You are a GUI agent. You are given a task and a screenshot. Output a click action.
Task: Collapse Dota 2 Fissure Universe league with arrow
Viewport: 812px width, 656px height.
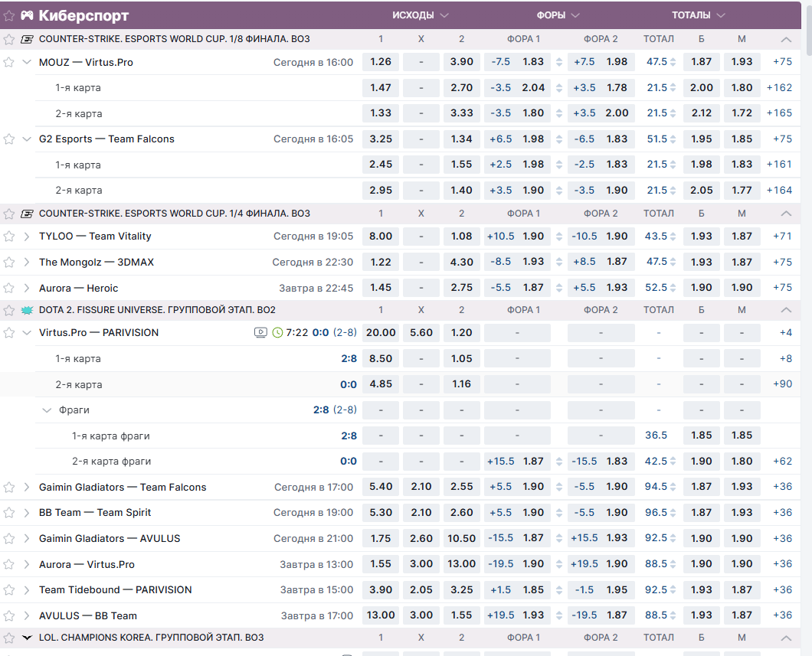point(785,310)
